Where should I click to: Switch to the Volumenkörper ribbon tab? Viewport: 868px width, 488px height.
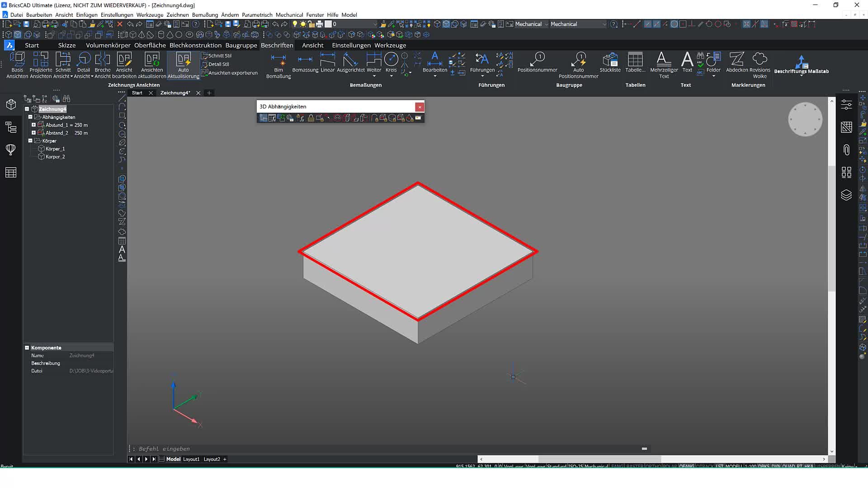coord(108,45)
